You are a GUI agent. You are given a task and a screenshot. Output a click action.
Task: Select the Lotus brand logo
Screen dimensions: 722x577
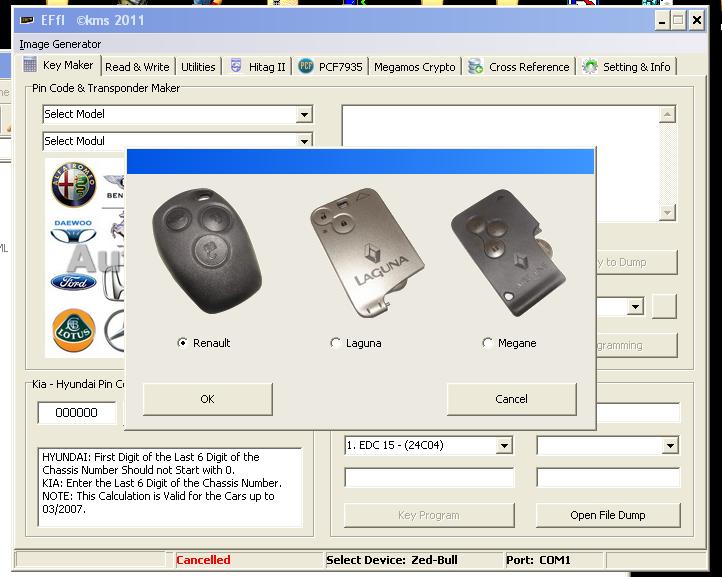pos(74,330)
